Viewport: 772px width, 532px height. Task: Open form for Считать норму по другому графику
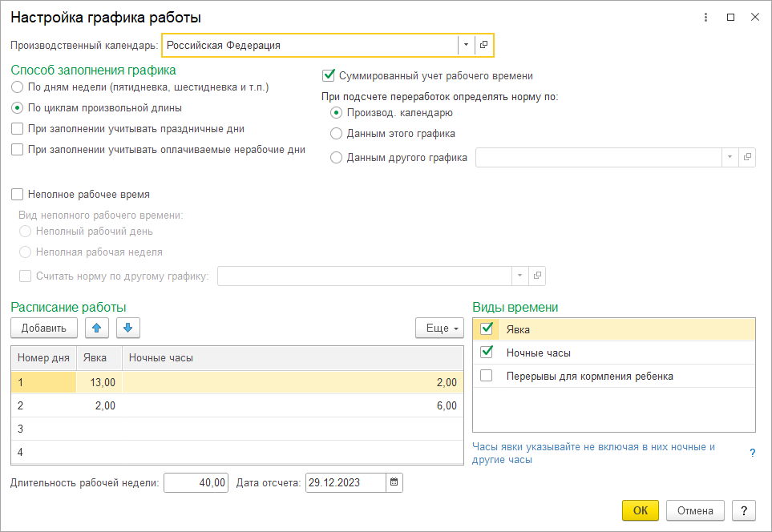pyautogui.click(x=536, y=276)
